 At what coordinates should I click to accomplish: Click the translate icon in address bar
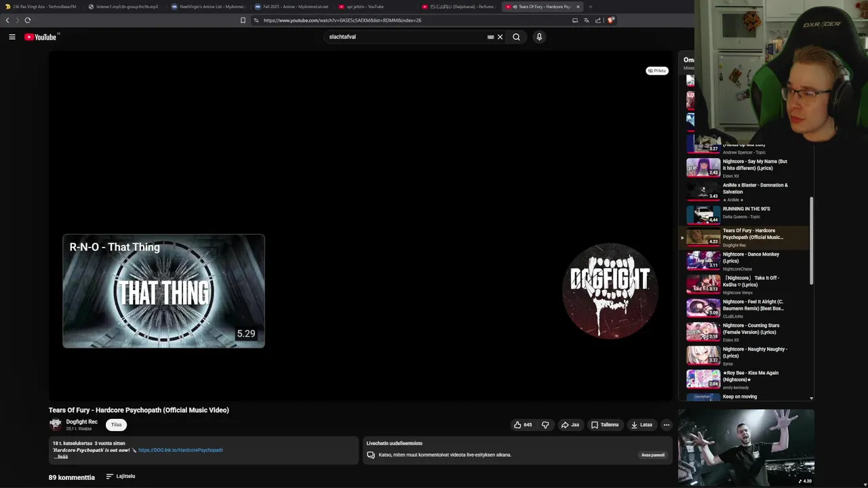tap(587, 20)
